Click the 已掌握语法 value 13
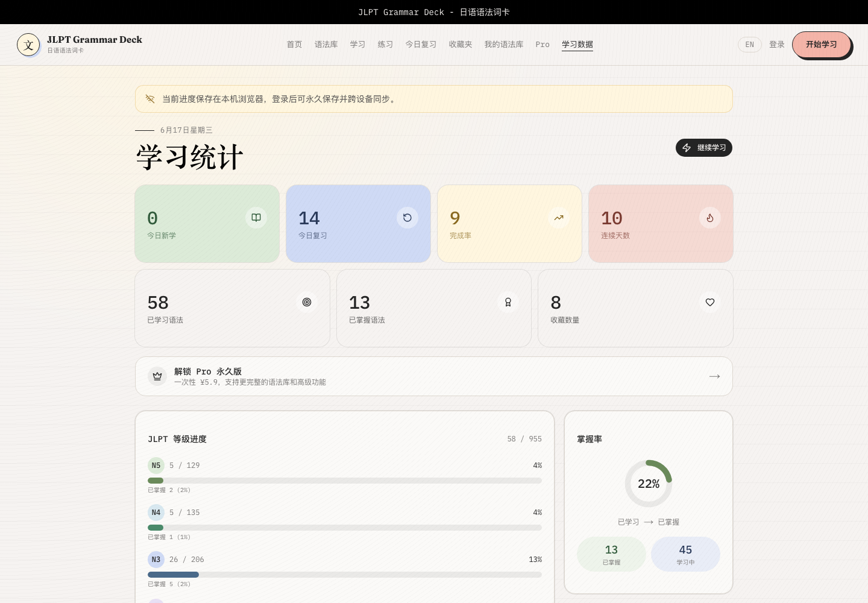 tap(360, 303)
